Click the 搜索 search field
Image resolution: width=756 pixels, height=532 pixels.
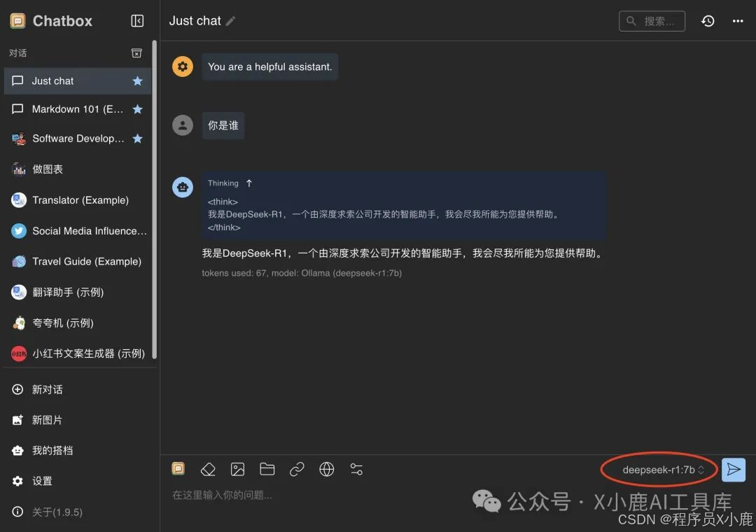(652, 21)
